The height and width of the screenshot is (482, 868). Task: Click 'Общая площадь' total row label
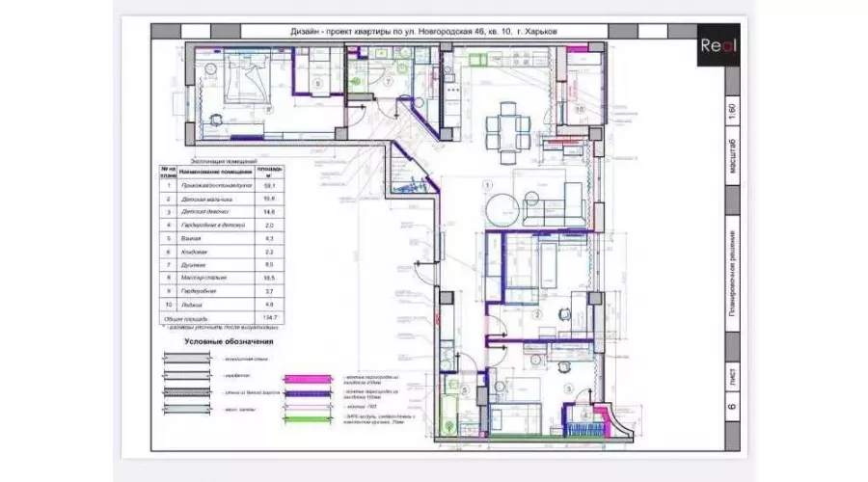[186, 319]
